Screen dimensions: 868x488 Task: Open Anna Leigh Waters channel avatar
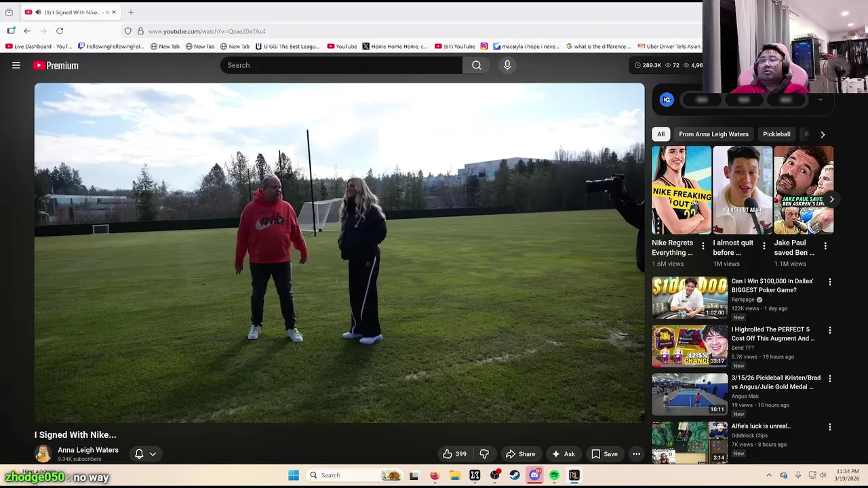43,453
